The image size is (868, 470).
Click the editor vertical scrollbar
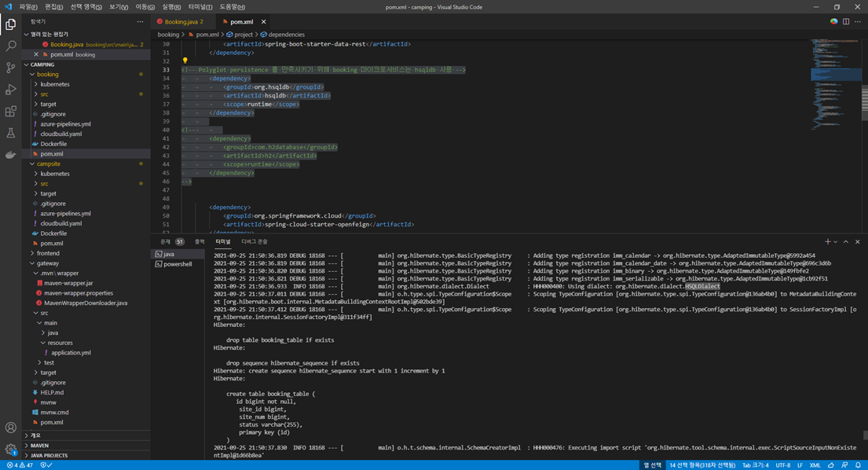pos(865,103)
